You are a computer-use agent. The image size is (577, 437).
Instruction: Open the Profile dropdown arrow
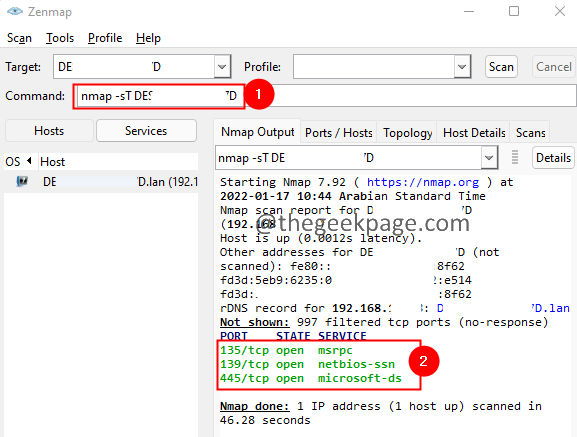(462, 67)
